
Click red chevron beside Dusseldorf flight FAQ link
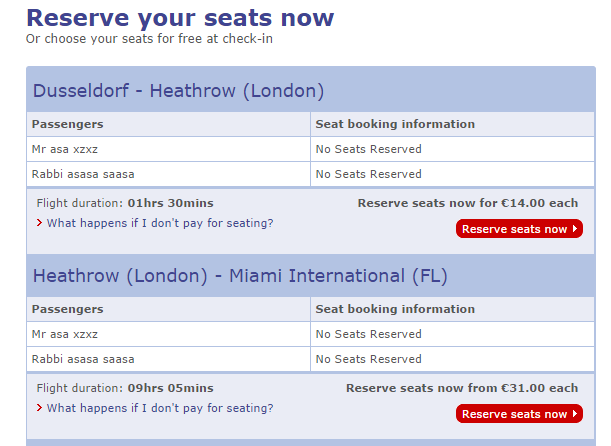coord(39,223)
